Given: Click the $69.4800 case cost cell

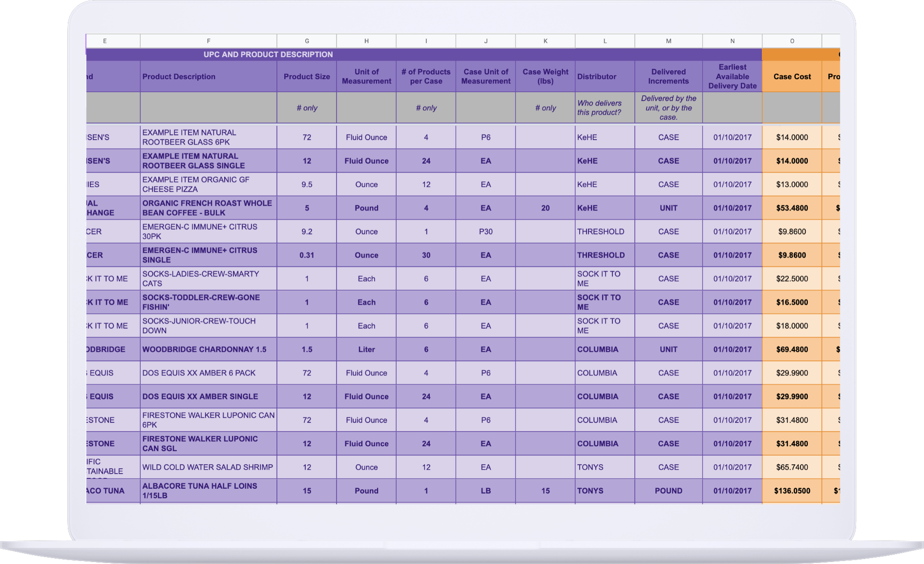Looking at the screenshot, I should tap(792, 349).
